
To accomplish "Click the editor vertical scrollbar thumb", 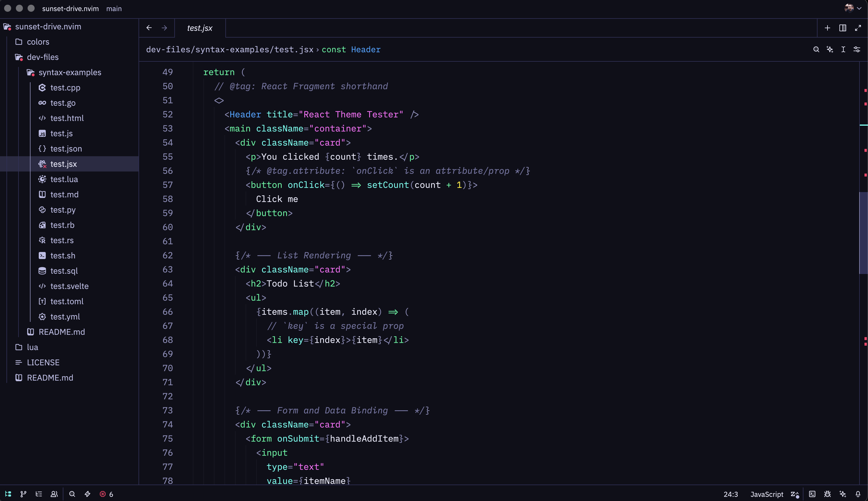I will pos(863,233).
